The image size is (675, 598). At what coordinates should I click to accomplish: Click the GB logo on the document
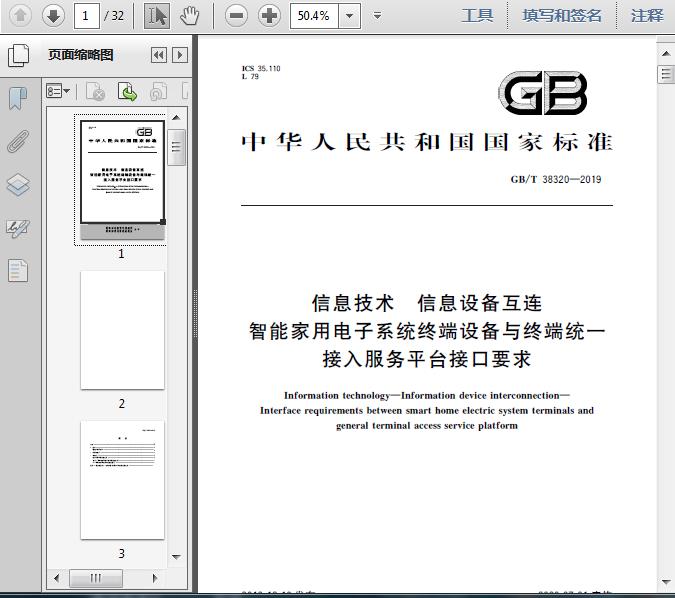[x=542, y=93]
